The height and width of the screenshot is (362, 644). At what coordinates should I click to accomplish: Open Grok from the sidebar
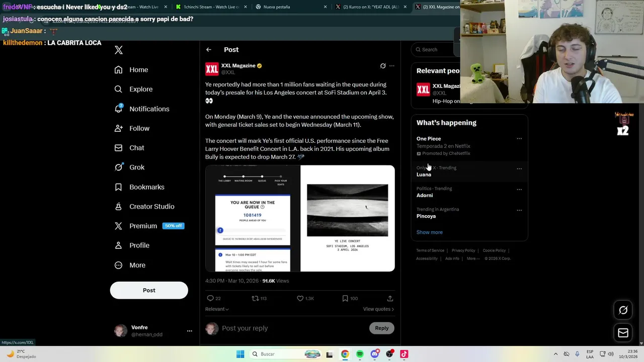129,167
